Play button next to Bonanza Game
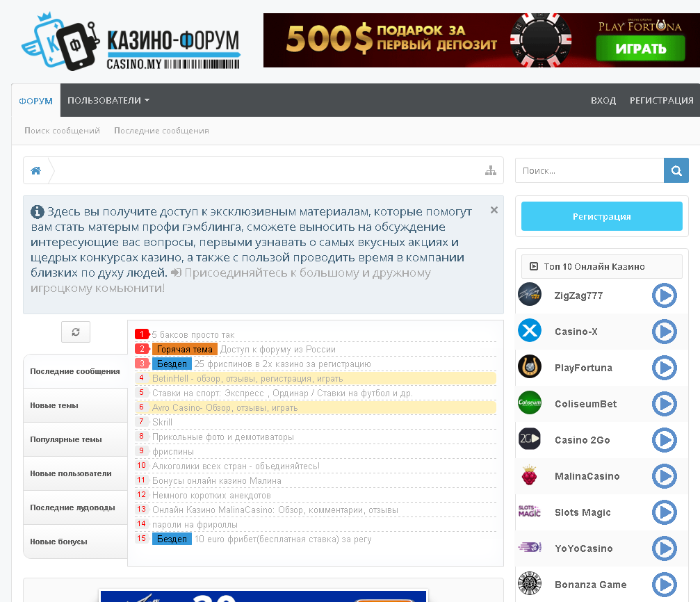 [x=665, y=585]
